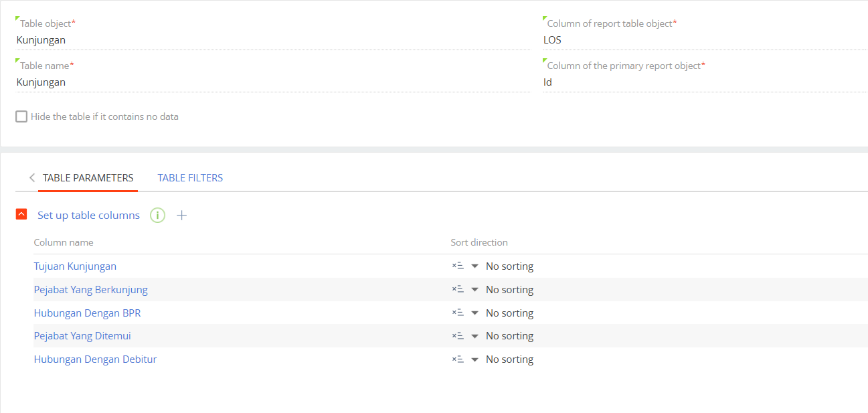Image resolution: width=868 pixels, height=413 pixels.
Task: Switch to the Table Filters tab
Action: tap(190, 178)
